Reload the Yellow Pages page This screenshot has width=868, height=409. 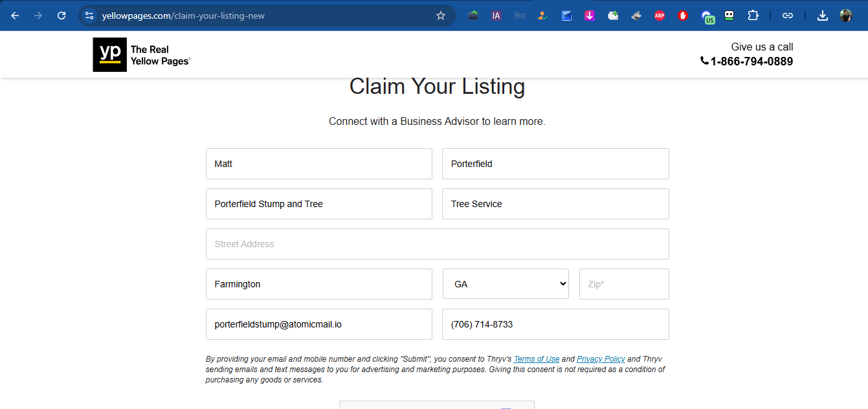61,16
